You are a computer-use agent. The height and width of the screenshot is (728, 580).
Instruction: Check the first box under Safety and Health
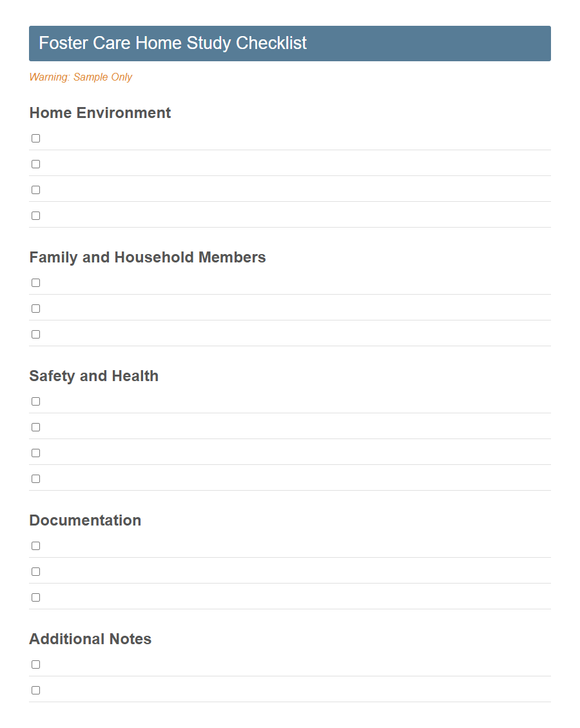click(35, 401)
